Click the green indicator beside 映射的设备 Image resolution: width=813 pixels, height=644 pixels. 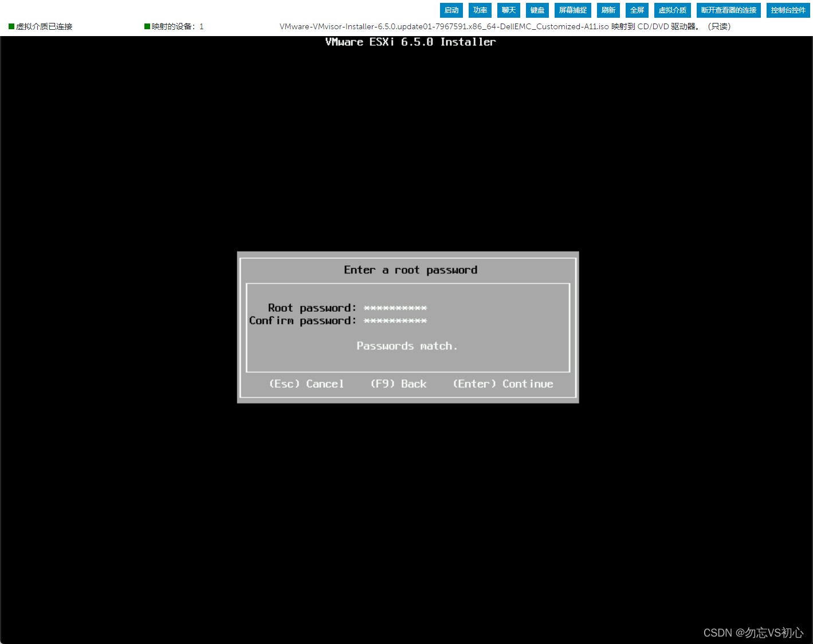[147, 26]
